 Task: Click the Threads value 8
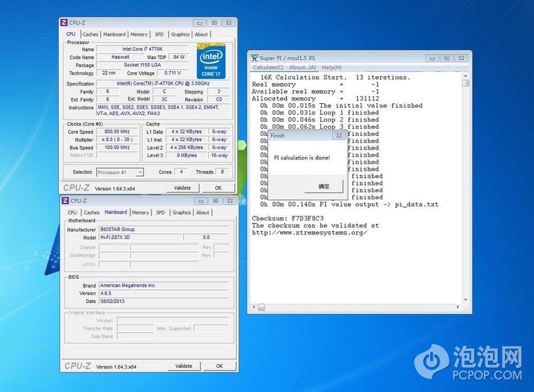pyautogui.click(x=222, y=171)
